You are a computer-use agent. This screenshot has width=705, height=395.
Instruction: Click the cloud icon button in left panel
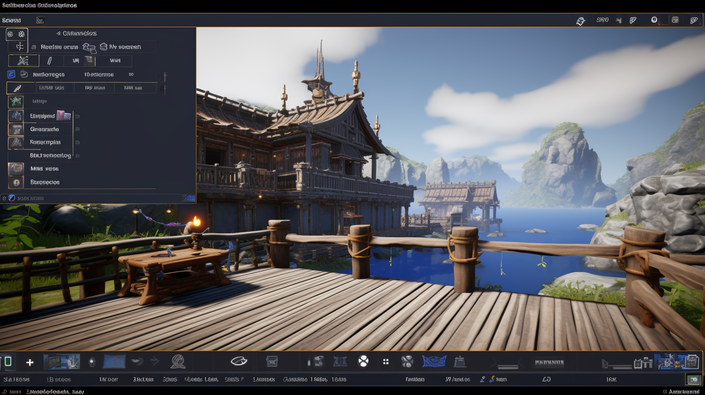point(89,47)
